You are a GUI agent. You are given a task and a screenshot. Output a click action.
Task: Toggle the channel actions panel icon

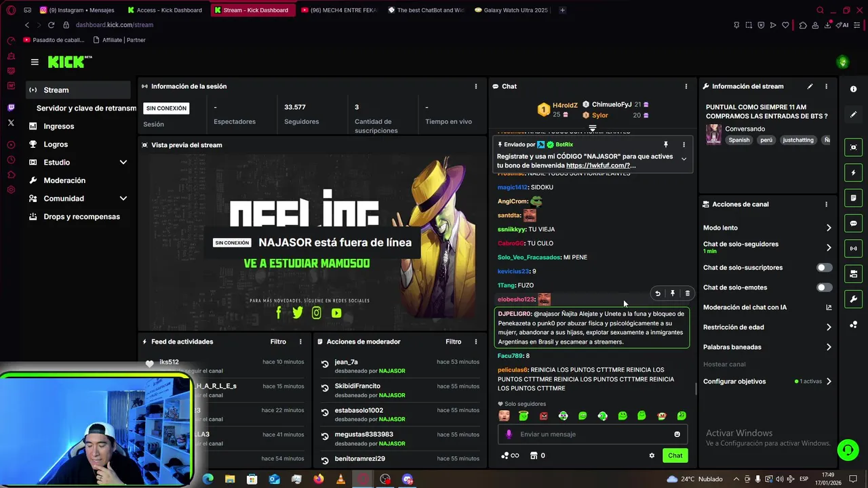[x=853, y=274]
